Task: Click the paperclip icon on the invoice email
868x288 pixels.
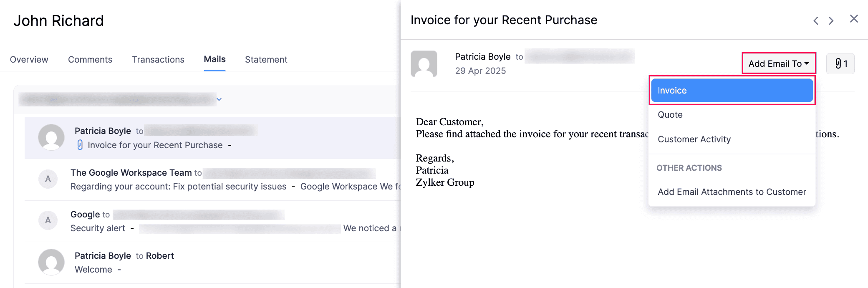Action: coord(81,145)
